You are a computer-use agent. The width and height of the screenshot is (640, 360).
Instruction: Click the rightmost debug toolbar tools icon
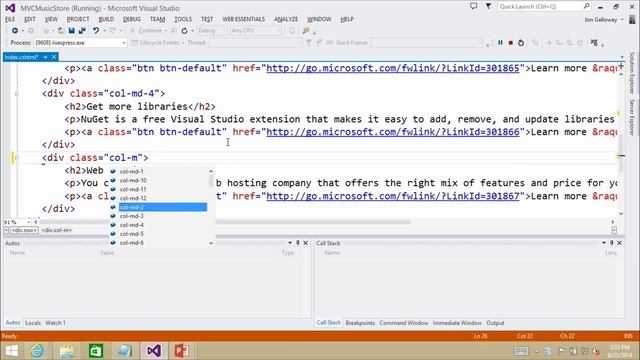594,42
